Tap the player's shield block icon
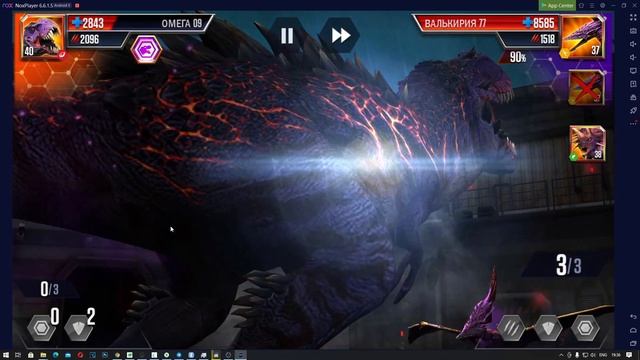 click(78, 328)
